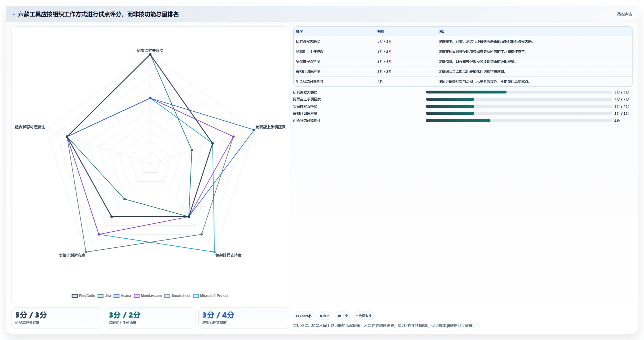Click description 评价团队是否能沿用表格化计划和字段逻辑
Viewport: 644px width, 340px height.
coord(472,72)
